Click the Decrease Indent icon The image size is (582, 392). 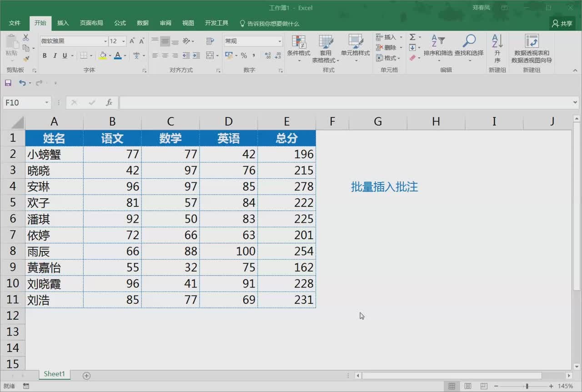tap(186, 55)
